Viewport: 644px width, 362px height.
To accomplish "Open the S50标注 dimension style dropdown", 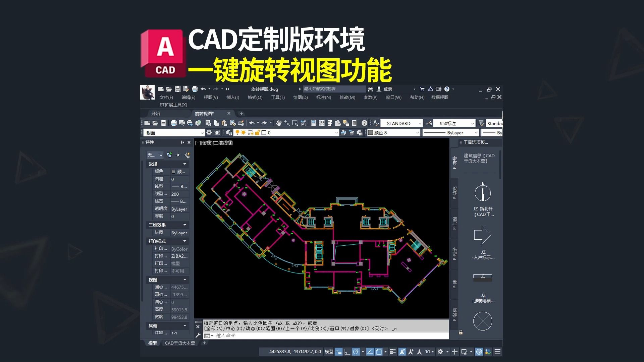I will click(454, 123).
